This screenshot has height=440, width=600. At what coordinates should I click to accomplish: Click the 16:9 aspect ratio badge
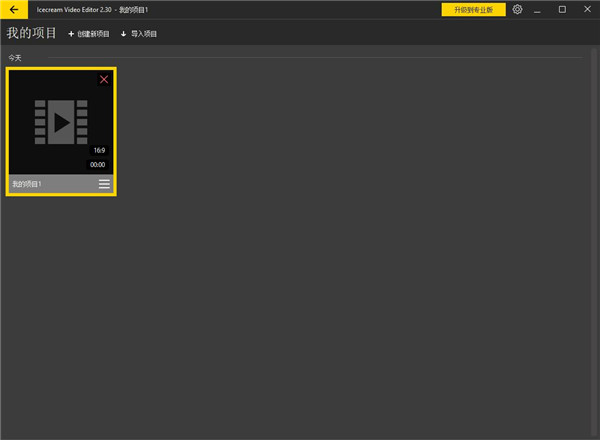99,150
